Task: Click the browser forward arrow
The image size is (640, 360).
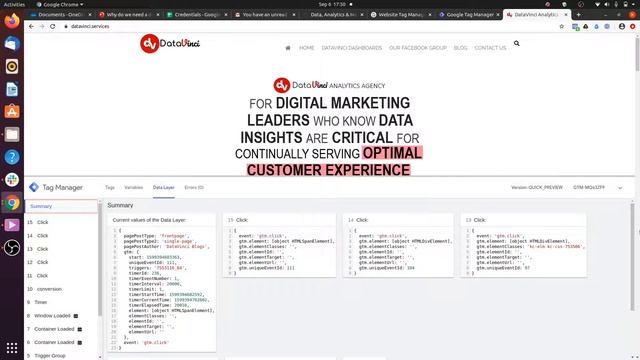Action: [x=42, y=26]
